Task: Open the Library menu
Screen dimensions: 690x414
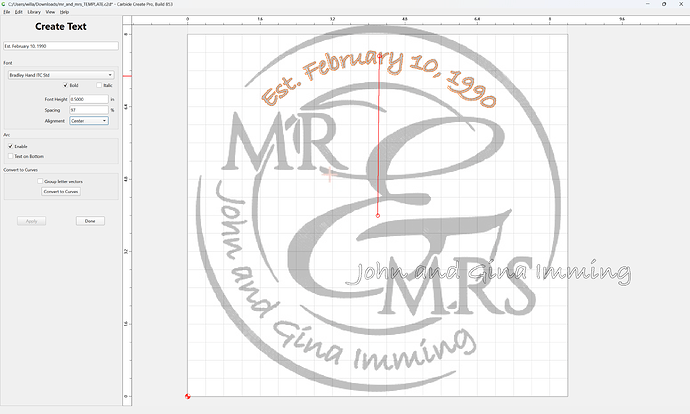Action: (x=34, y=12)
